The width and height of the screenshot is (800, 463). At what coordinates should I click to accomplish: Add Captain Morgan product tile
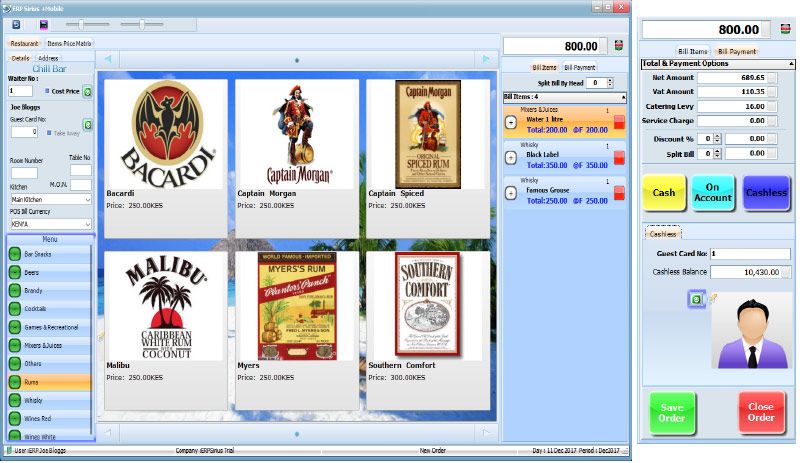(297, 158)
